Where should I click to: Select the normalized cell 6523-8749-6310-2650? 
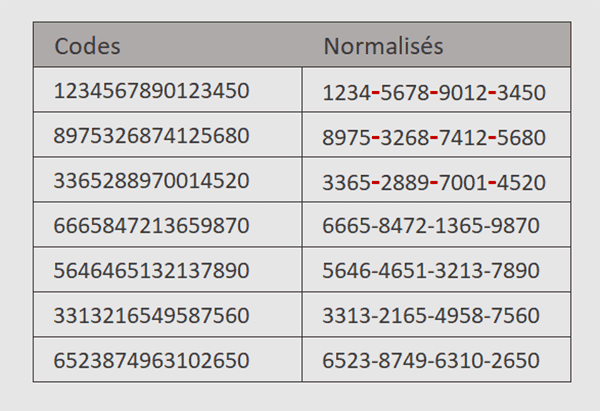click(x=431, y=361)
